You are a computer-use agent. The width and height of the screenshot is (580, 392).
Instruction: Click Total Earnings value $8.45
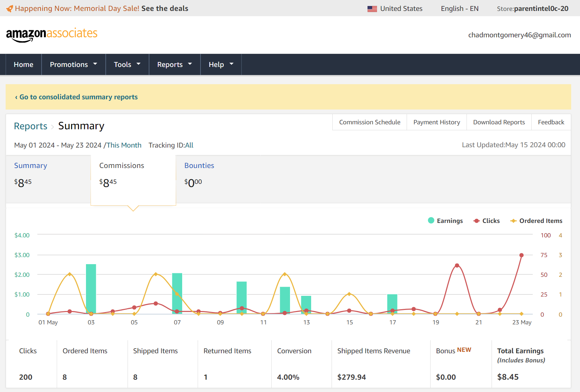pyautogui.click(x=508, y=377)
